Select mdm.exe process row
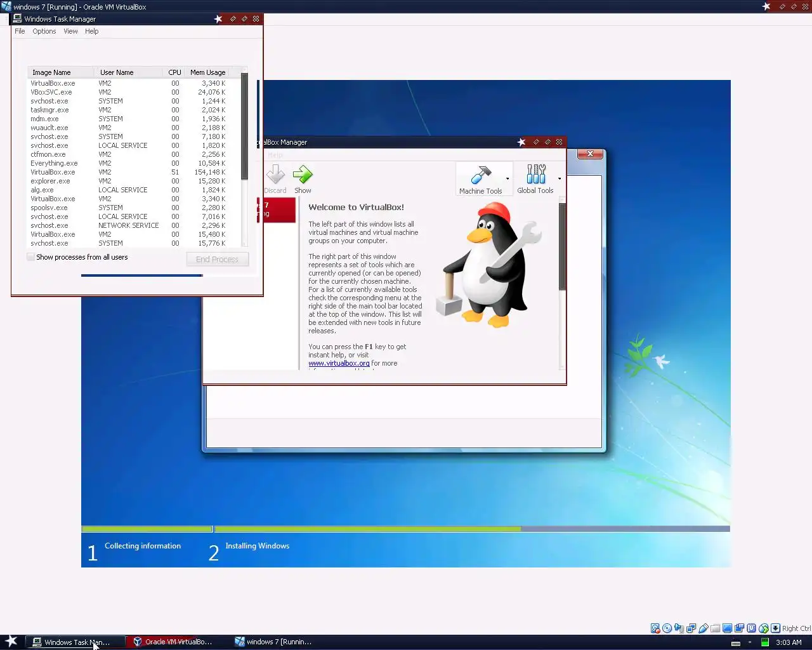812x650 pixels. [133, 119]
